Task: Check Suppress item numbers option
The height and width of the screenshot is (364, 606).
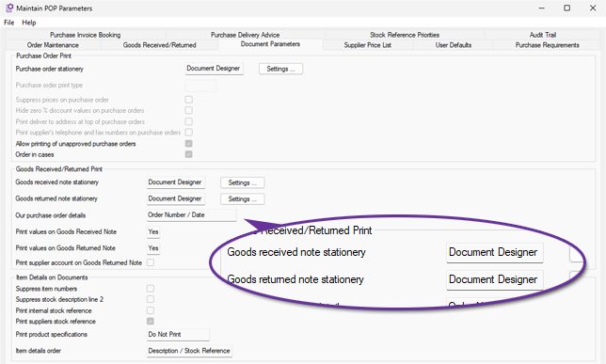Action: point(151,289)
